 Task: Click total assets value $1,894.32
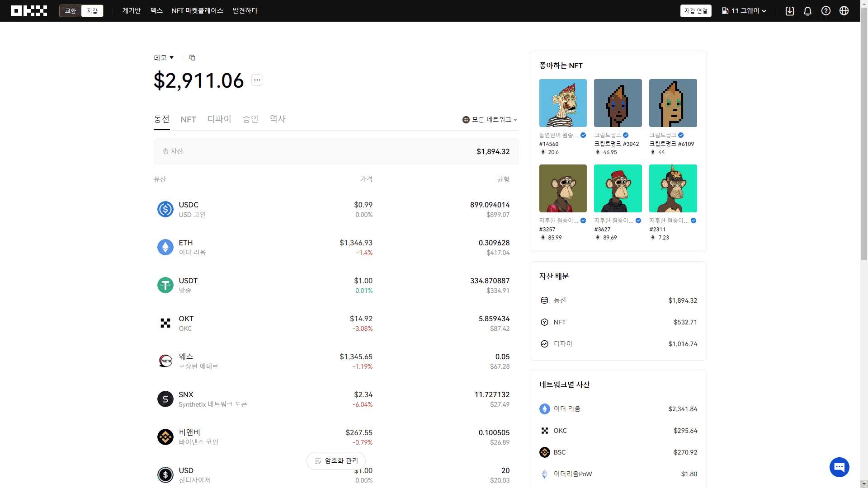coord(493,151)
